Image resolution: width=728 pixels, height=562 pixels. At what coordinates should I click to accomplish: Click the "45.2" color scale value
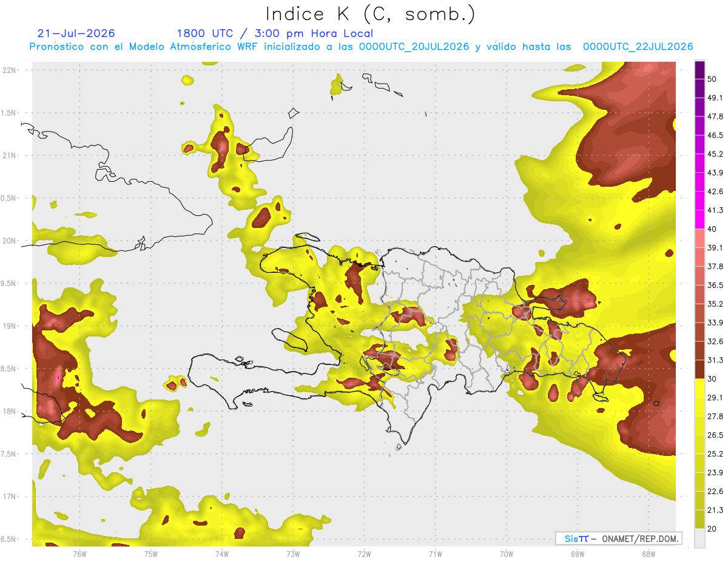[x=715, y=154]
